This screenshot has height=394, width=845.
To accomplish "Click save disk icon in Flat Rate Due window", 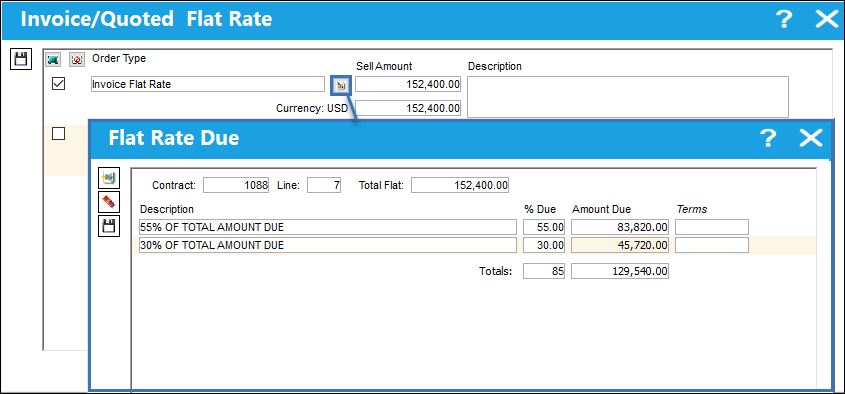I will click(109, 226).
